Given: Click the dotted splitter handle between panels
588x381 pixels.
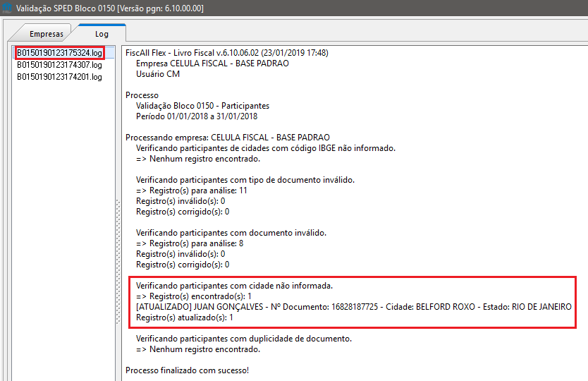Looking at the screenshot, I should [118, 262].
